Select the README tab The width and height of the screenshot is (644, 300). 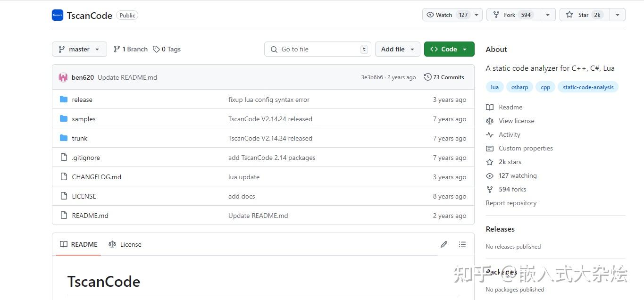(x=79, y=244)
